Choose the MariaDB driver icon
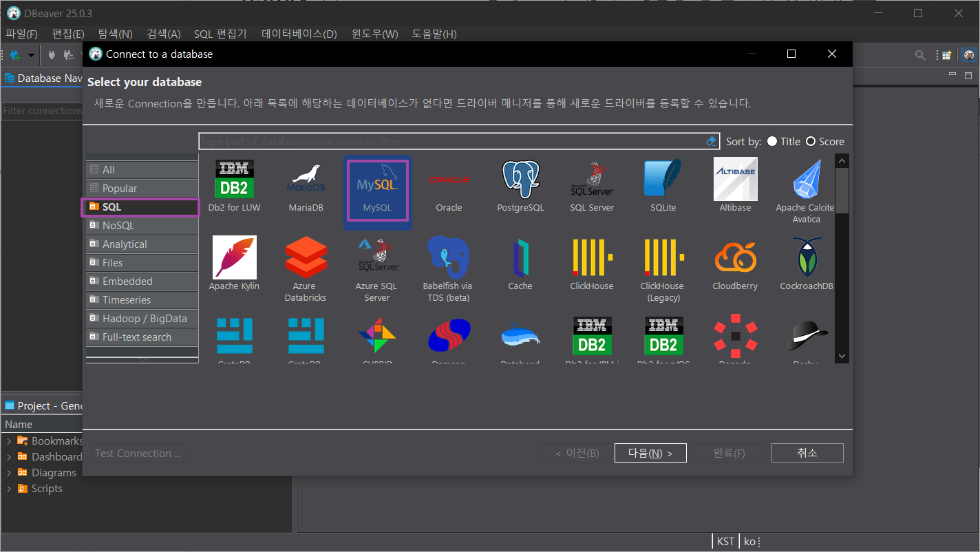Viewport: 980px width, 552px height. point(306,179)
